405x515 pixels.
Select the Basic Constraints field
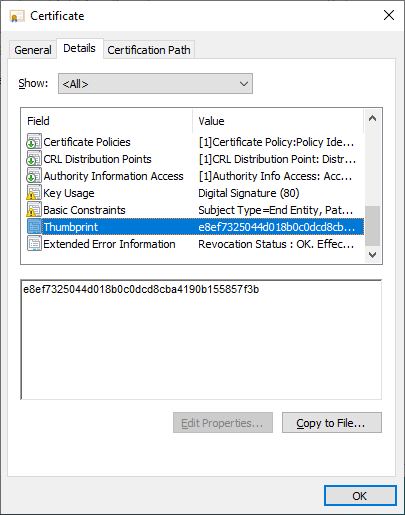[84, 210]
